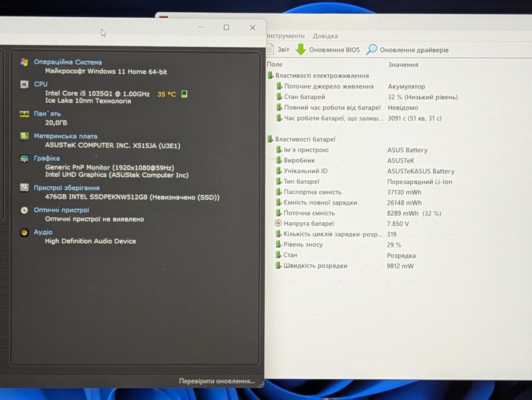Click the speaker icon beside Аудіо
This screenshot has height=400, width=532.
pos(24,232)
